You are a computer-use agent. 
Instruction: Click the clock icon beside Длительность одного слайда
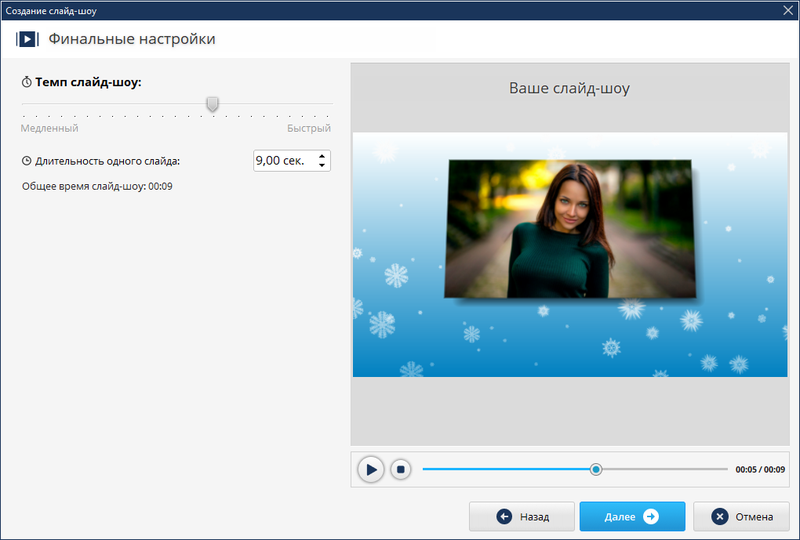click(27, 161)
